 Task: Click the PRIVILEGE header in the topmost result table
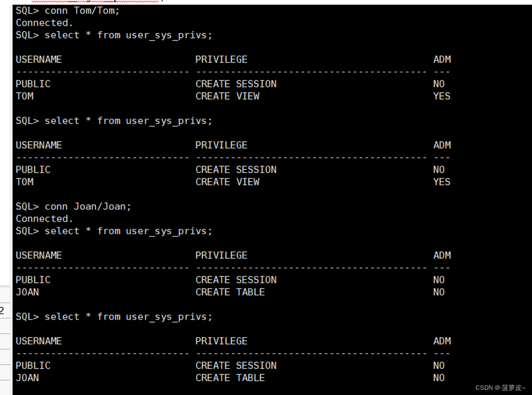tap(221, 60)
